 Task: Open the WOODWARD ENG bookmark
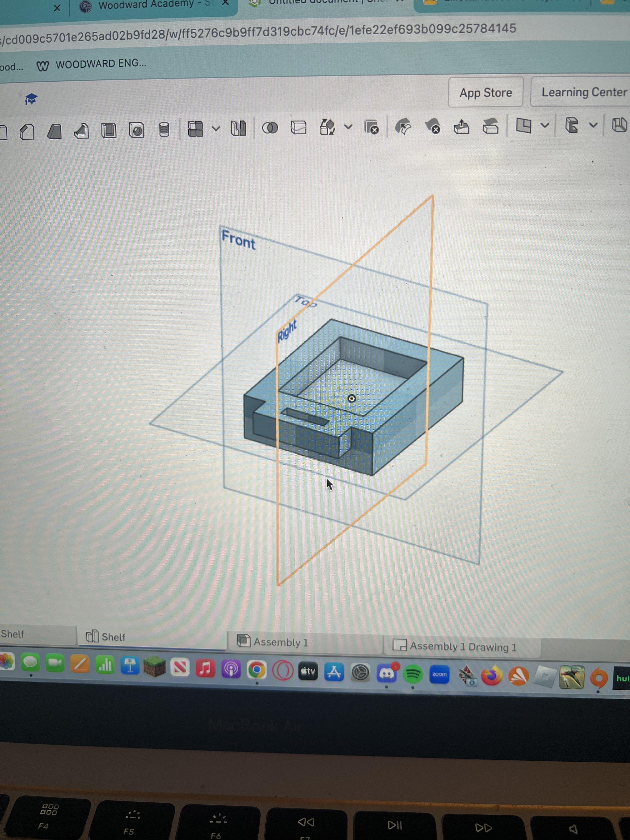coord(91,64)
